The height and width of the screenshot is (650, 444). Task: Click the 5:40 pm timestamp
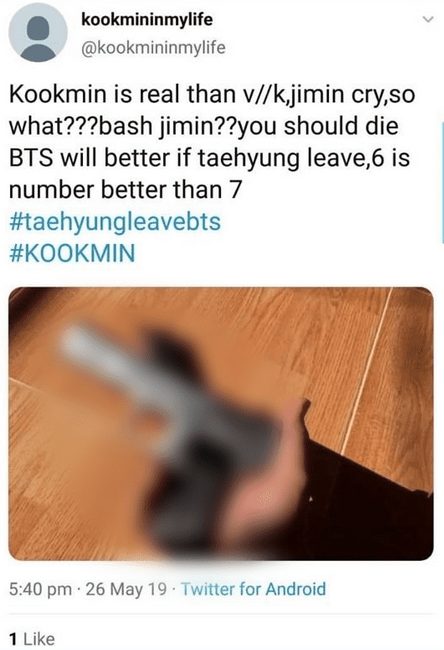coord(40,589)
